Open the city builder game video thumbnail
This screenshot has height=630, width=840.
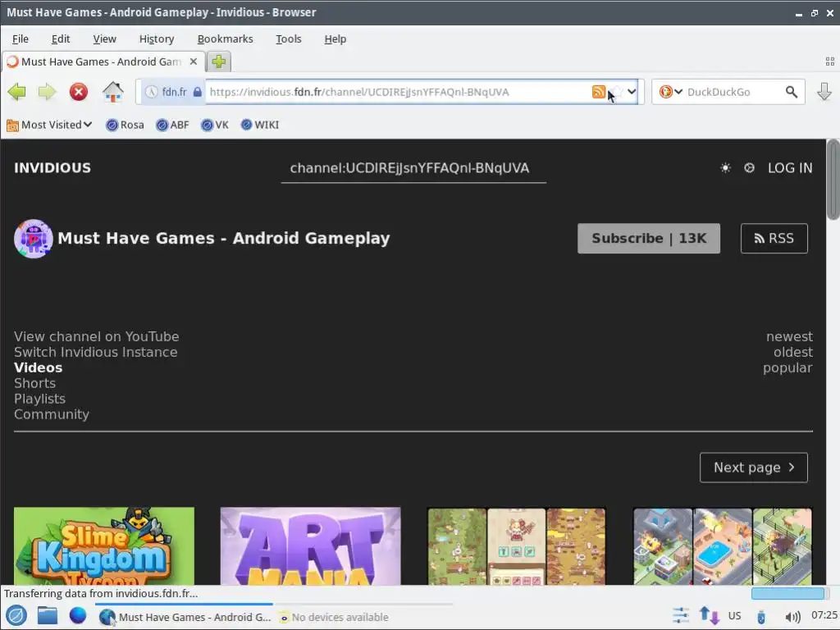[x=722, y=546]
